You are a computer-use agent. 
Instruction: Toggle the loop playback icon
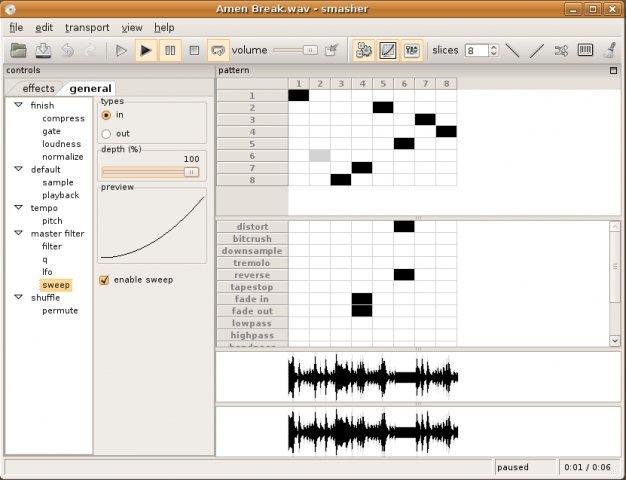(218, 50)
